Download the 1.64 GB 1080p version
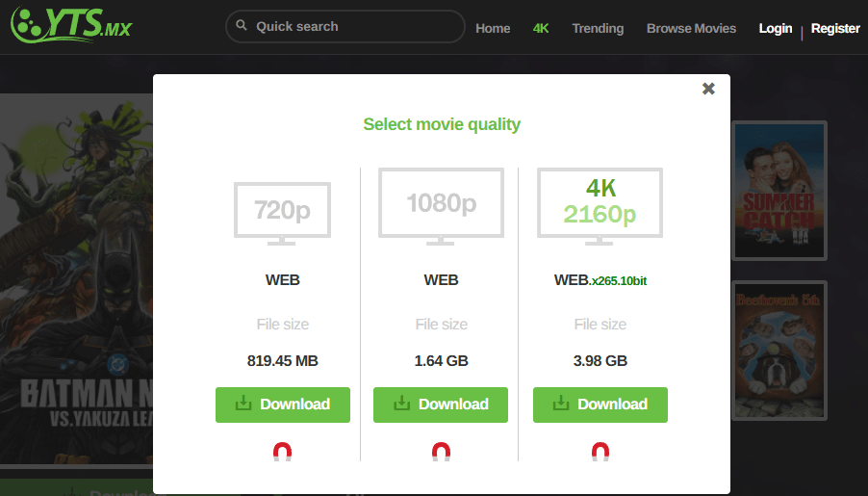This screenshot has width=868, height=496. (x=441, y=405)
